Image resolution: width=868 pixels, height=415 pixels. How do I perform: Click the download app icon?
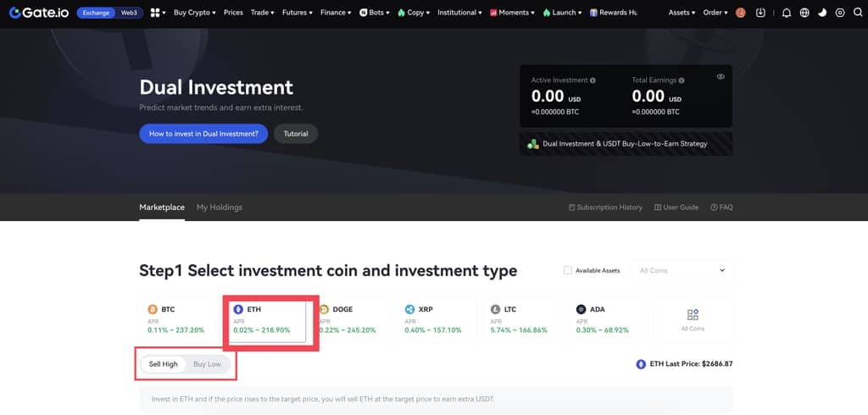[x=760, y=13]
